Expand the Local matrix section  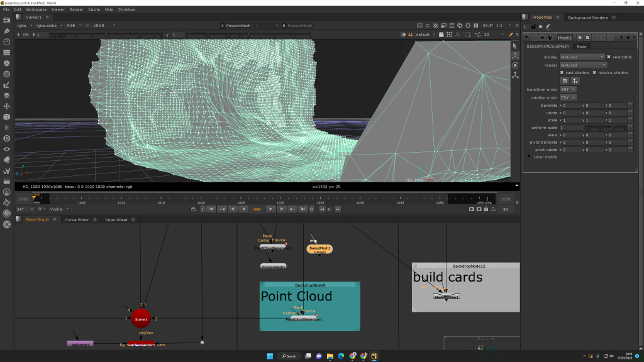coord(530,156)
